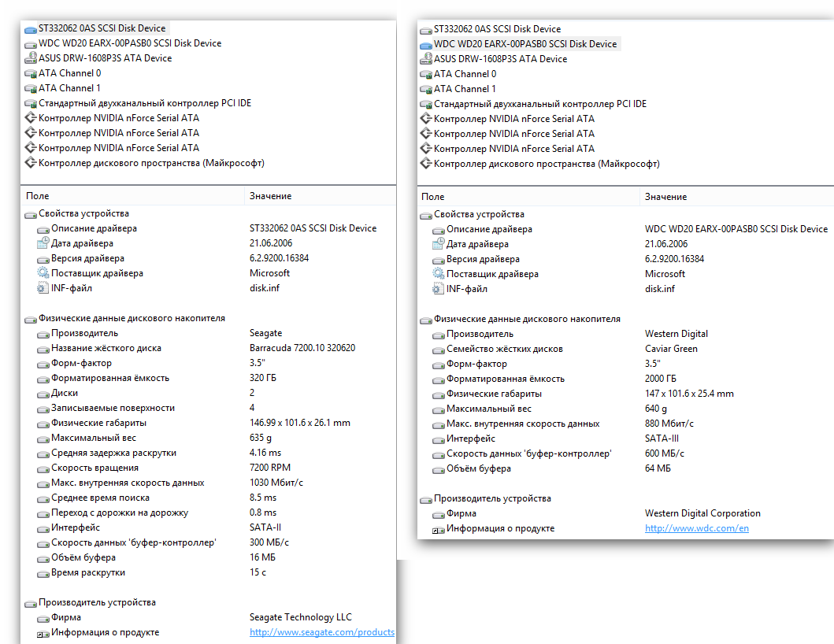
Task: Select the "Средняя задержка раскрутки" row
Action: click(113, 453)
